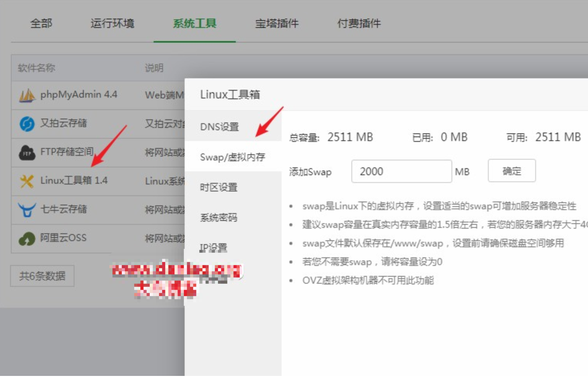Click the 七牛云存储 software name

click(64, 209)
